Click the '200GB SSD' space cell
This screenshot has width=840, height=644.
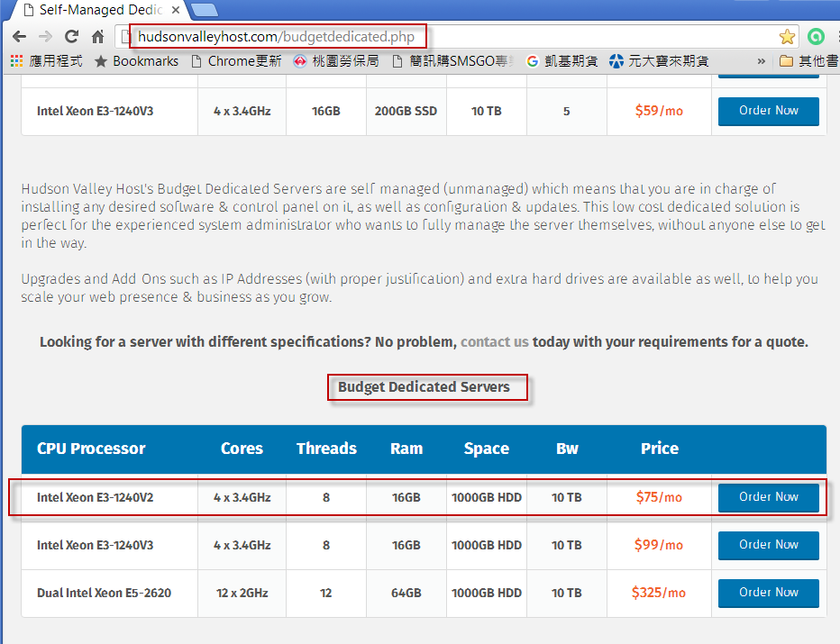point(406,111)
